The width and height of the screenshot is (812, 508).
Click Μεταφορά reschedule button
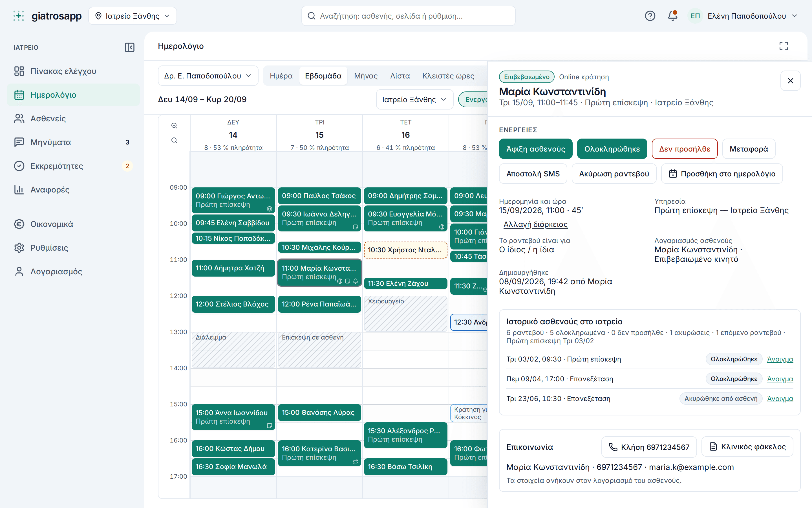[749, 149]
